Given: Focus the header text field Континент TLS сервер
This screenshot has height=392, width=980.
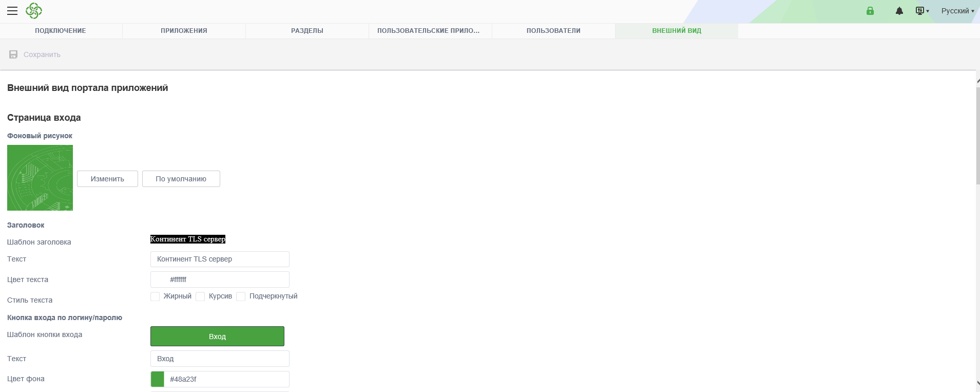Looking at the screenshot, I should (x=220, y=259).
